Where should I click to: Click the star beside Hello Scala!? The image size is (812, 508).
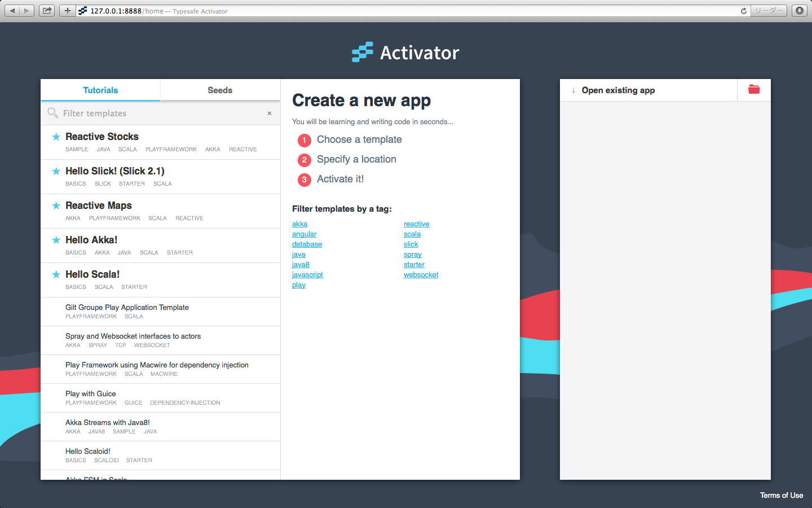[x=56, y=274]
